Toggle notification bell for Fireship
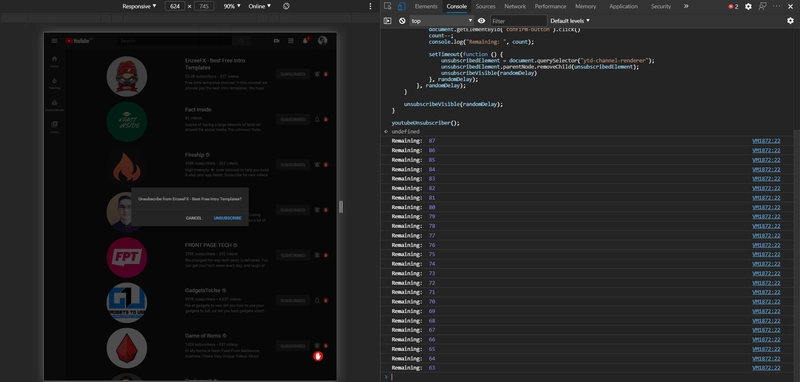This screenshot has height=382, width=800. (x=317, y=165)
